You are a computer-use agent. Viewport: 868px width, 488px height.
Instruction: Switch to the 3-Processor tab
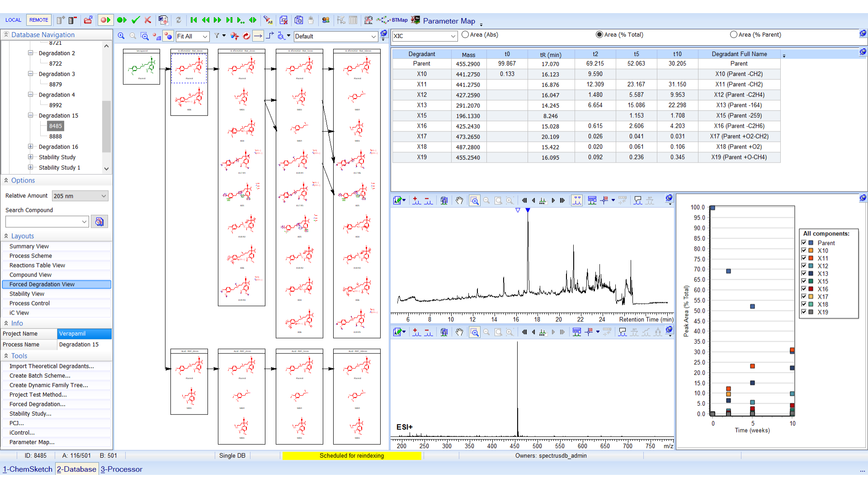(x=122, y=469)
